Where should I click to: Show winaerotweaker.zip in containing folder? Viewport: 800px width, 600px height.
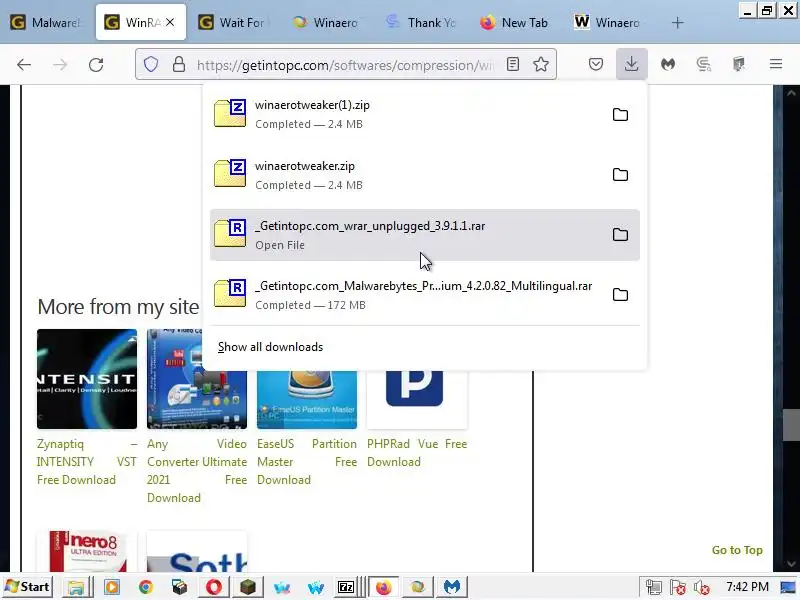620,174
